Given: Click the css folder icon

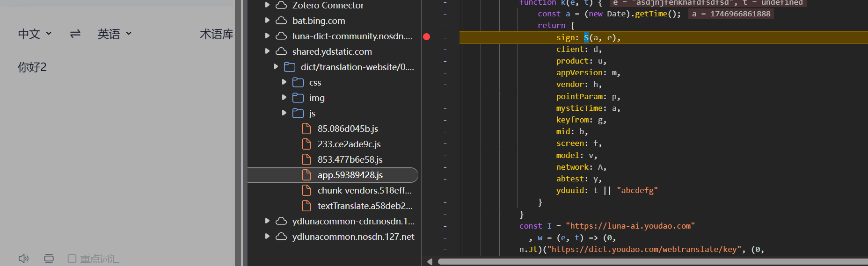Looking at the screenshot, I should coord(298,83).
